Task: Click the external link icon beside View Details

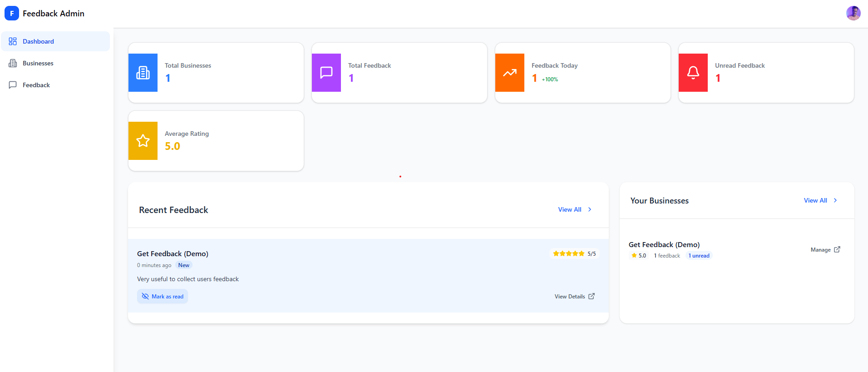Action: click(x=592, y=296)
